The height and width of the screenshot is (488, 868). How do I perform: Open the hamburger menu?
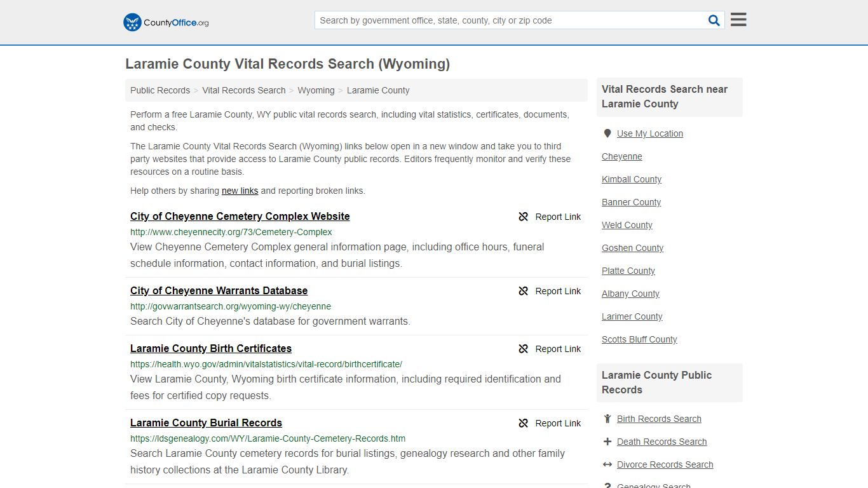(x=738, y=20)
